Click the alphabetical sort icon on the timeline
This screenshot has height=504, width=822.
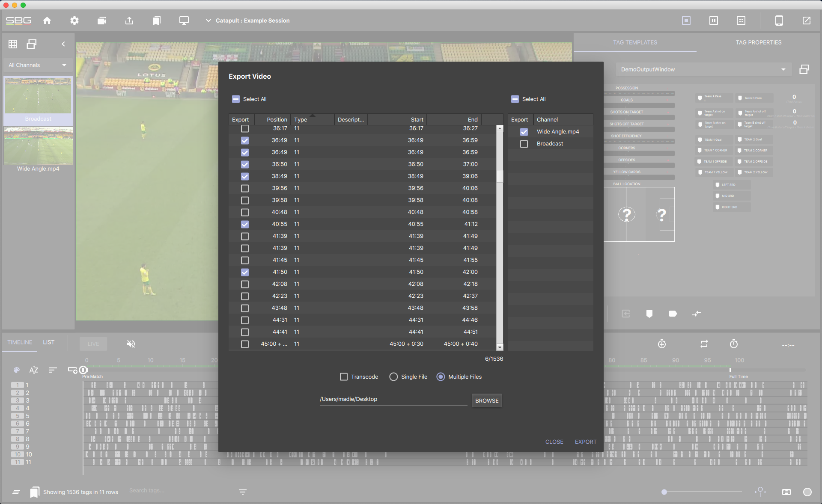click(x=34, y=370)
